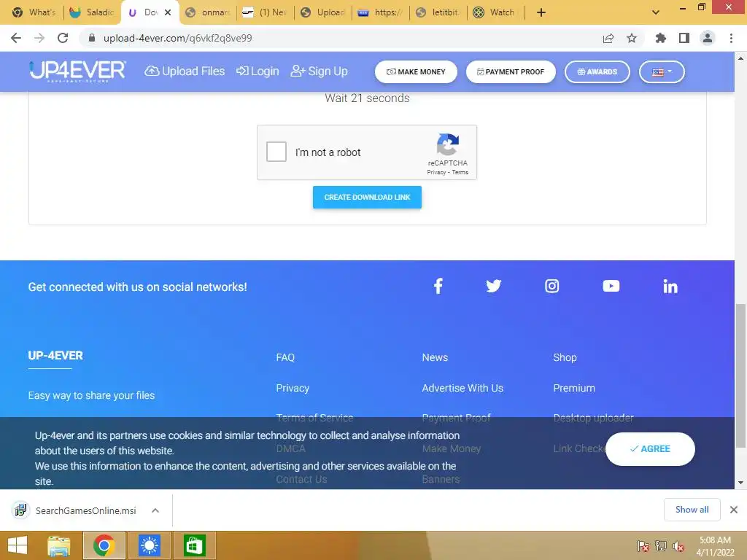This screenshot has height=560, width=747.
Task: Open Advertise With Us link
Action: (462, 388)
